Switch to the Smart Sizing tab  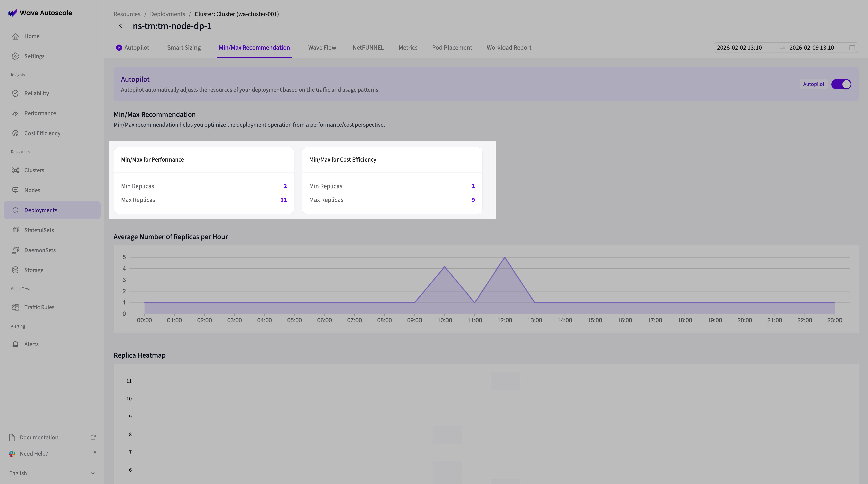click(x=184, y=48)
